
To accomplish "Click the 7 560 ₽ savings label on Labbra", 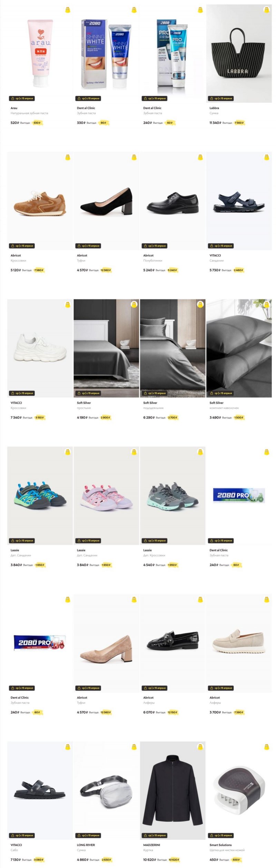I will pos(239,123).
